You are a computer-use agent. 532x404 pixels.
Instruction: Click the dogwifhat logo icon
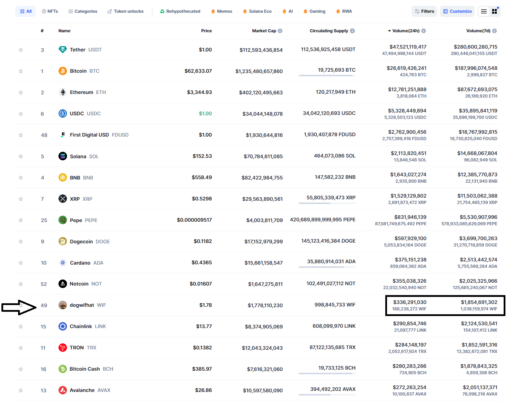coord(63,305)
